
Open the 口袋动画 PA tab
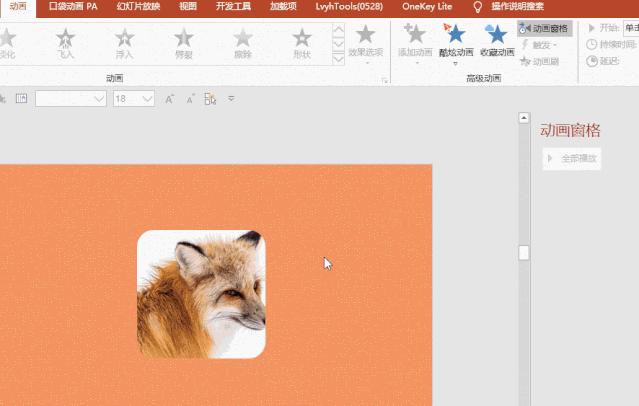(73, 6)
